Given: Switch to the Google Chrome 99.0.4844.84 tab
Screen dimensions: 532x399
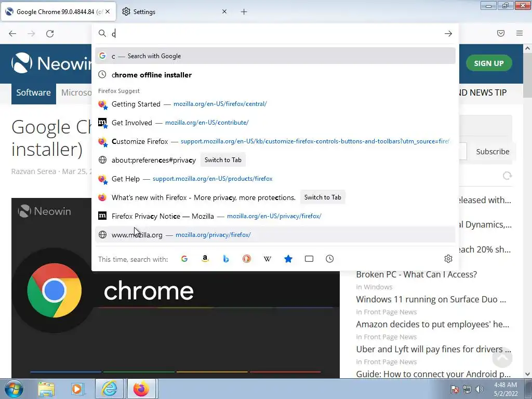Looking at the screenshot, I should 58,12.
